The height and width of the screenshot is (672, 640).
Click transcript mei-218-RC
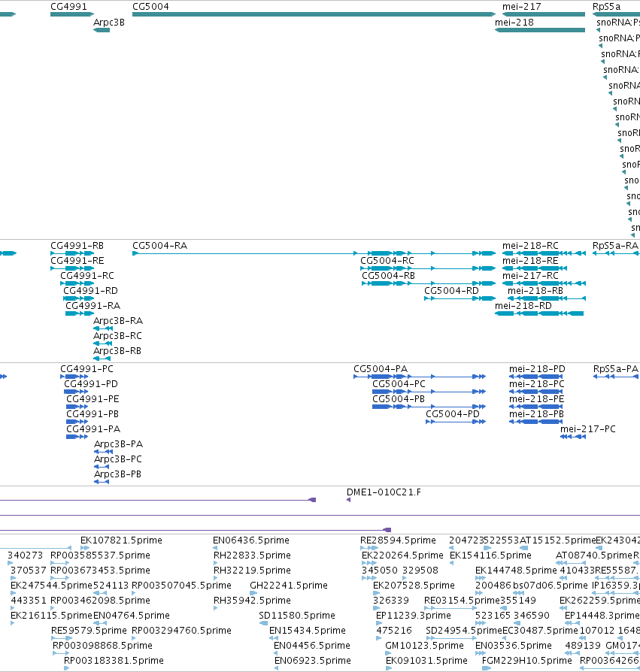tap(544, 253)
